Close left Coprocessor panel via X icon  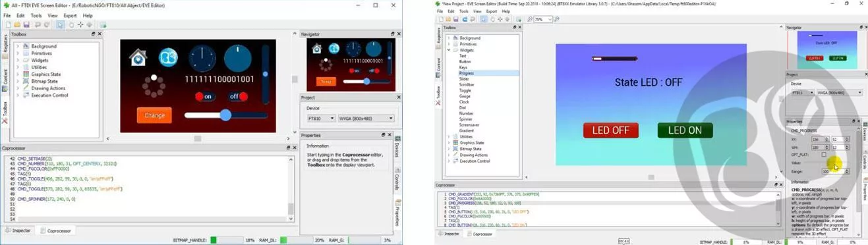point(295,148)
